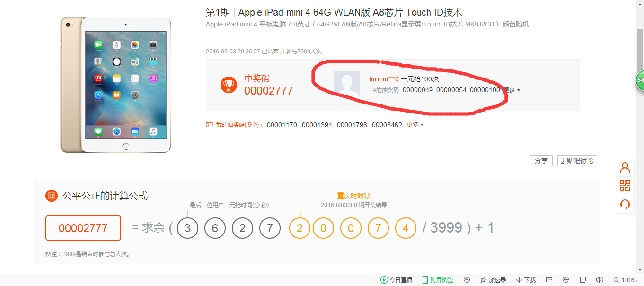The height and width of the screenshot is (286, 644).
Task: Open the 下载 downloads manager
Action: coord(526,280)
